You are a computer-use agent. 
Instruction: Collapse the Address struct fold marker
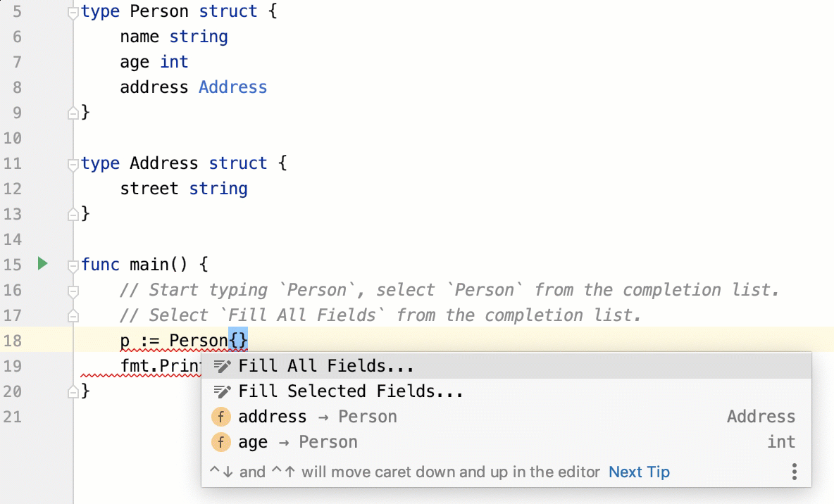(72, 164)
